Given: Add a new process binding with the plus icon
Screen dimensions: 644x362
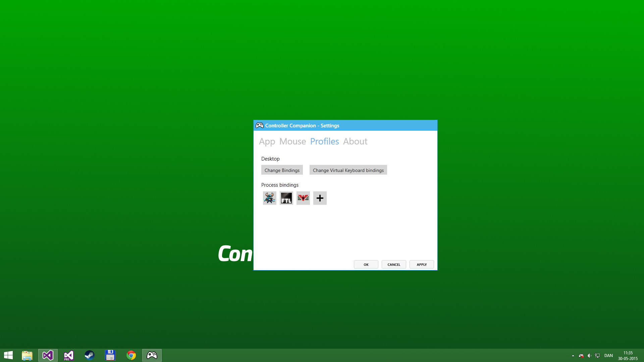Looking at the screenshot, I should click(320, 198).
